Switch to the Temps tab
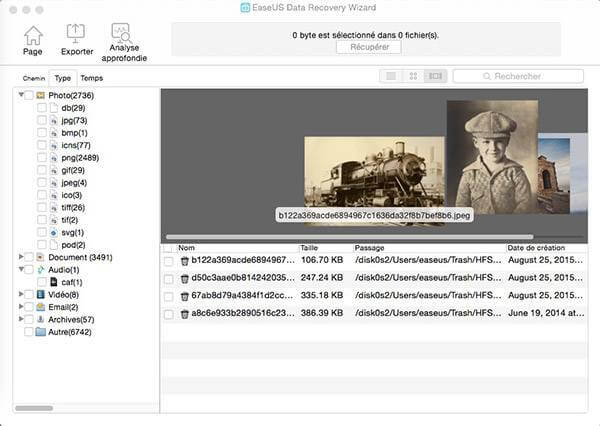Screen dimensions: 600x426 (92, 78)
